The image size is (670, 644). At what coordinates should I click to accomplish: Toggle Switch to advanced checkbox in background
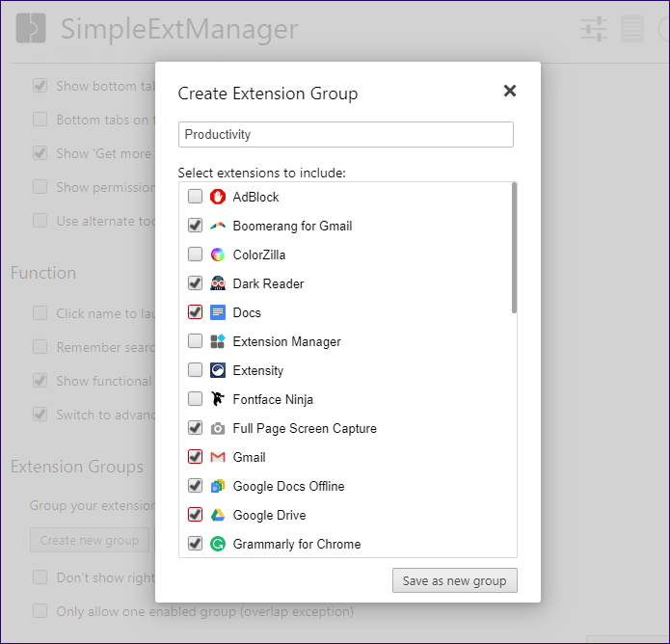pos(40,415)
